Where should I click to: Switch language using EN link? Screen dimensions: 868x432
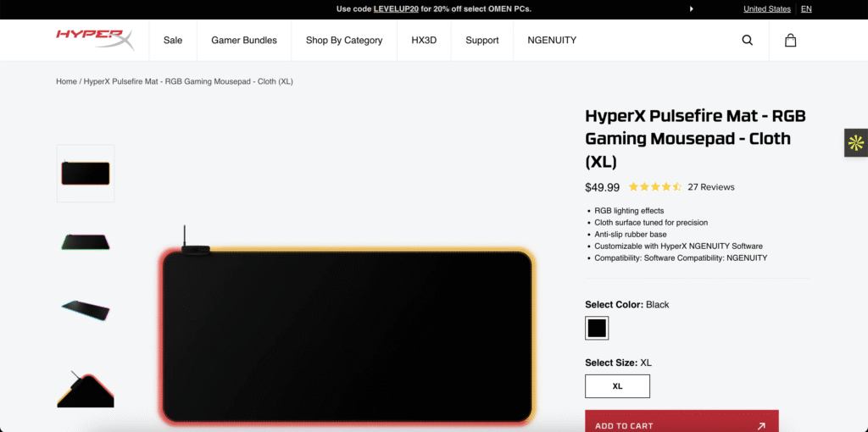pos(807,8)
